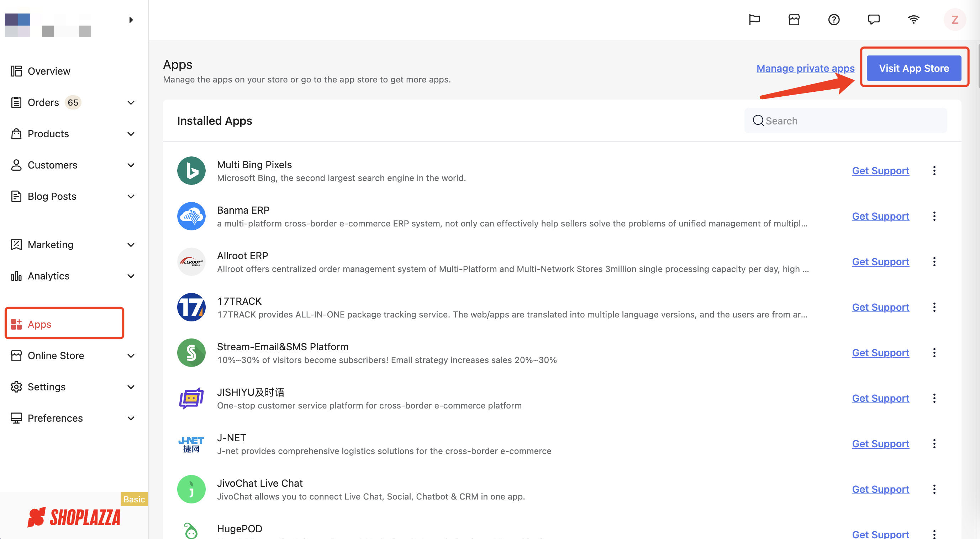This screenshot has height=539, width=980.
Task: Get Support for Allroot ERP
Action: pyautogui.click(x=880, y=262)
